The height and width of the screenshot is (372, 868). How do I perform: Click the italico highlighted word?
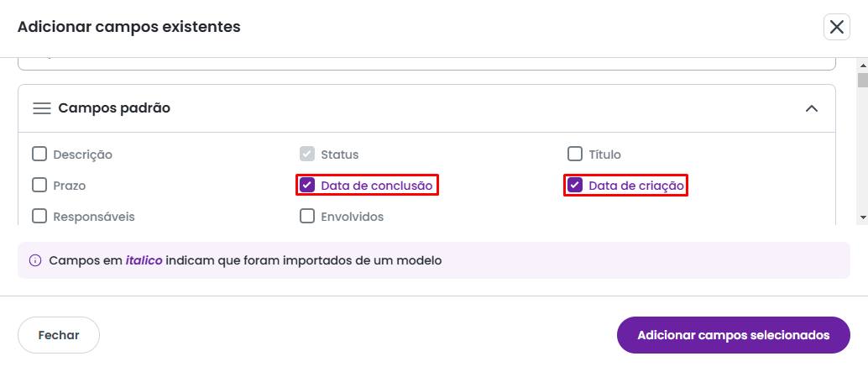(x=144, y=260)
